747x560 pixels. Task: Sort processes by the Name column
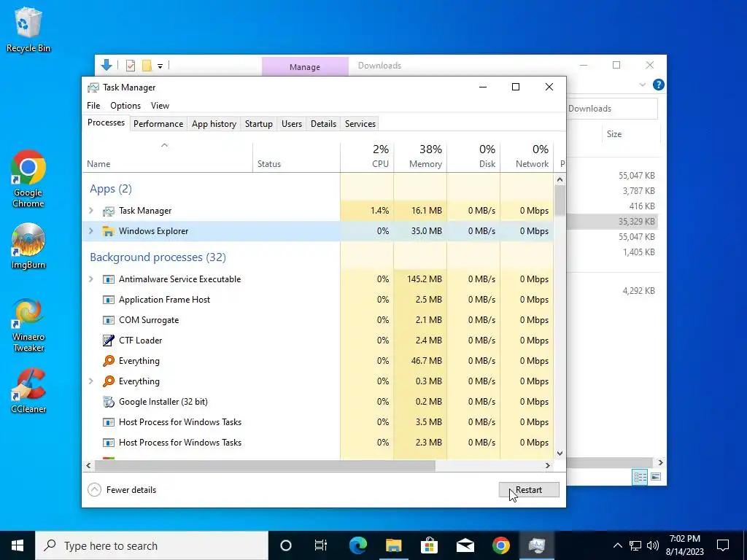tap(168, 157)
